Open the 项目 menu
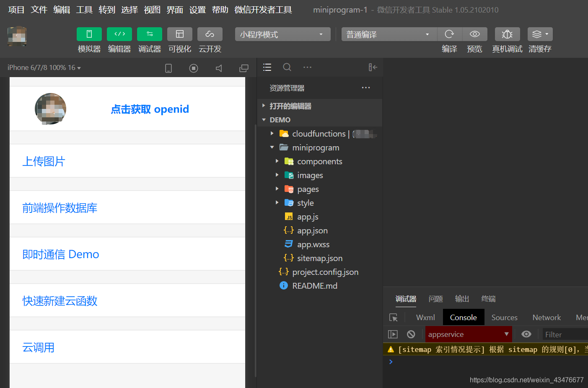Image resolution: width=588 pixels, height=388 pixels. point(16,10)
